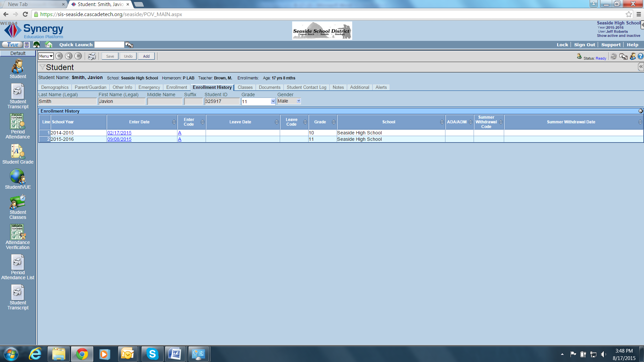Click the refresh icon beside Status
This screenshot has height=362, width=644.
click(x=613, y=56)
